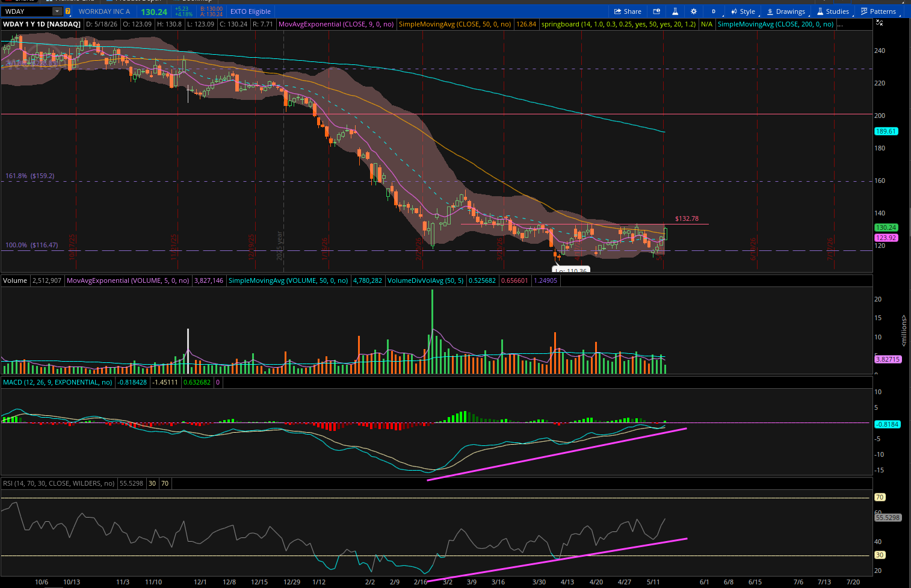Select the magenta trendline in MACD panel
This screenshot has width=911, height=588.
(x=557, y=454)
